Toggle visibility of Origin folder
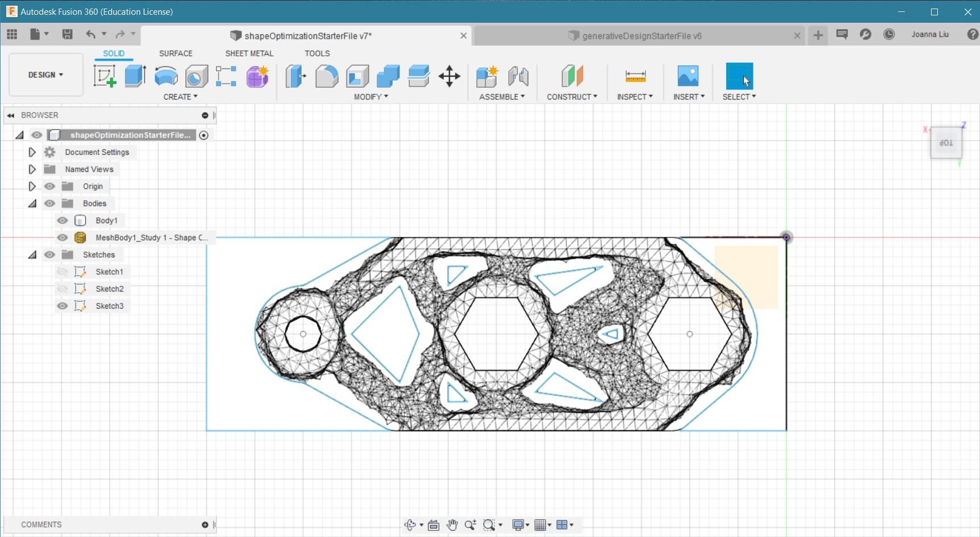 click(x=50, y=186)
